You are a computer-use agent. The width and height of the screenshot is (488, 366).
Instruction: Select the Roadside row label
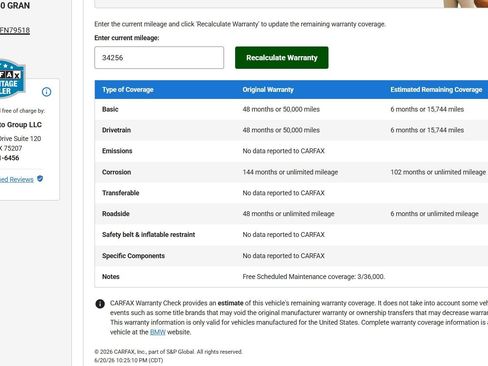pos(116,214)
